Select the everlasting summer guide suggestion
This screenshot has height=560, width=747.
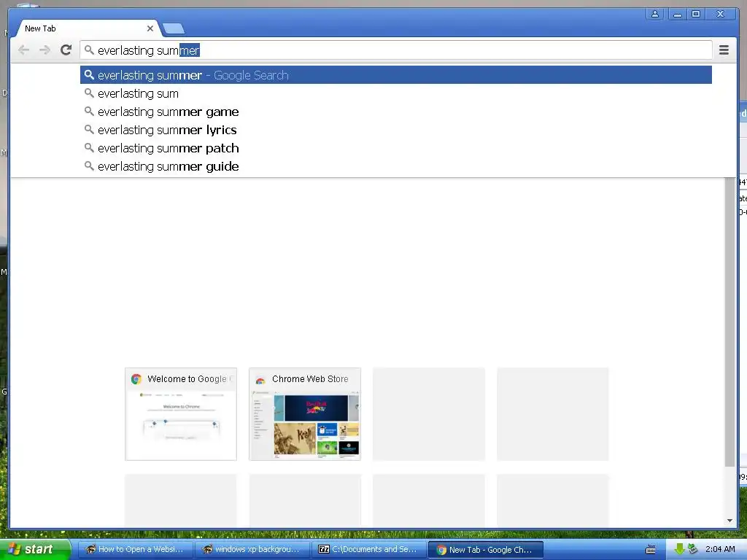[396, 166]
